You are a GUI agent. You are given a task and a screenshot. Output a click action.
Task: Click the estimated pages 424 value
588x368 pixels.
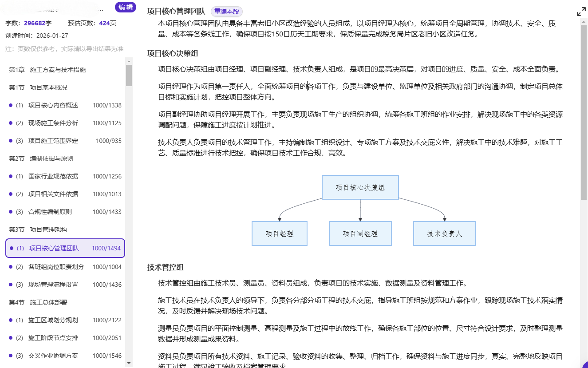(105, 23)
